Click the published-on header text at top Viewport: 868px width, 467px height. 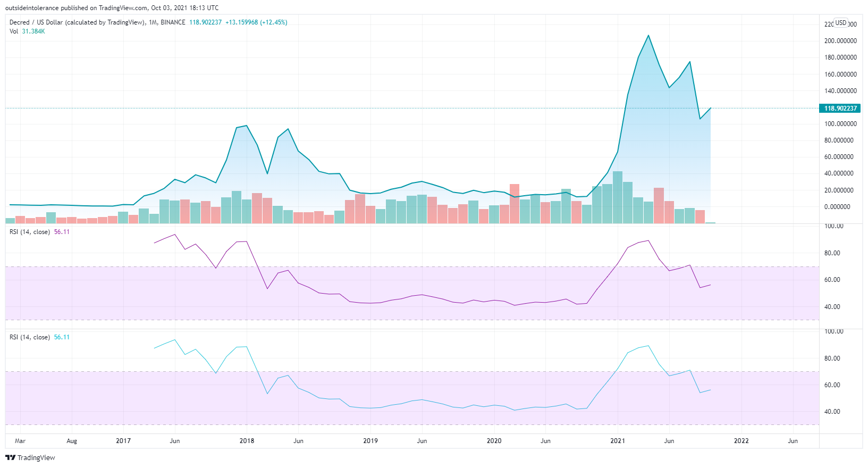point(112,8)
